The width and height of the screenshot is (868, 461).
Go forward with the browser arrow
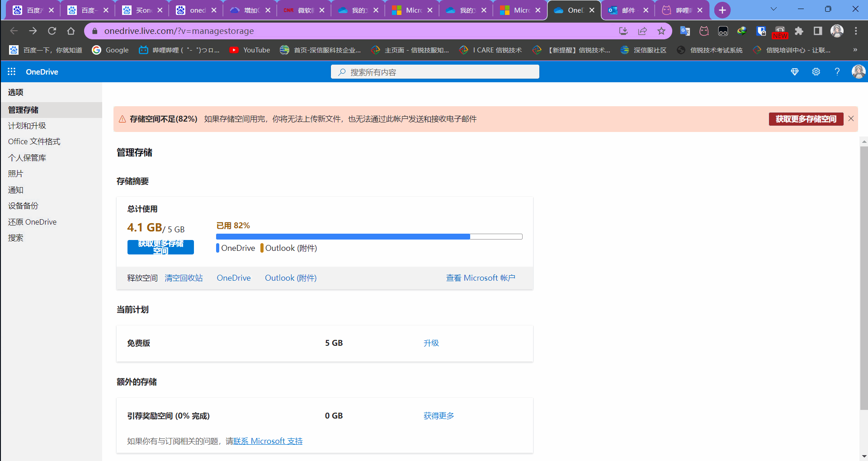tap(33, 31)
